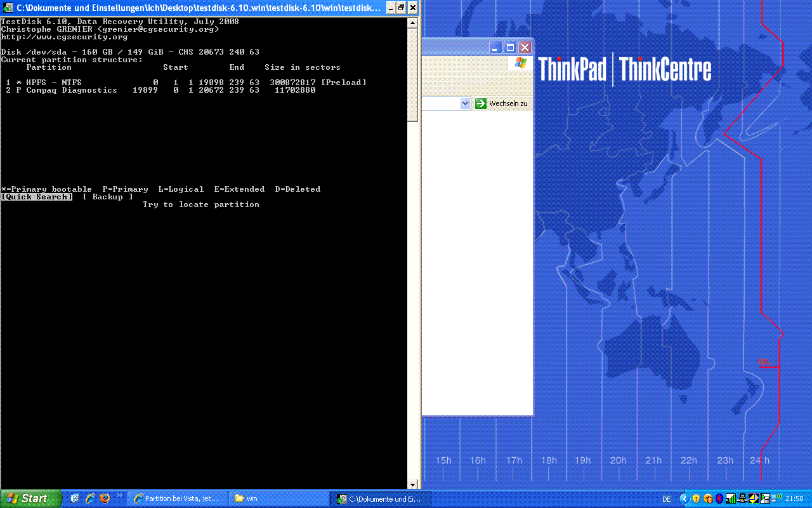The width and height of the screenshot is (812, 508).
Task: Click the TestDisk console scrollbar down arrow
Action: (x=412, y=484)
